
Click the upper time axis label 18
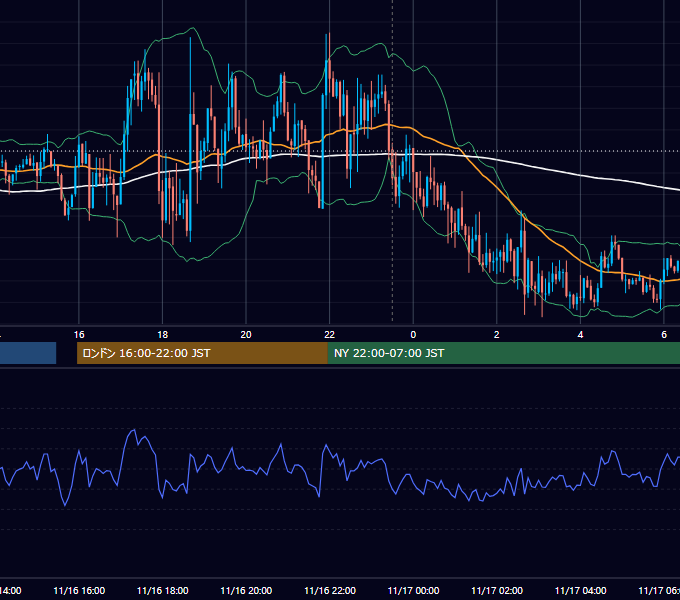163,335
